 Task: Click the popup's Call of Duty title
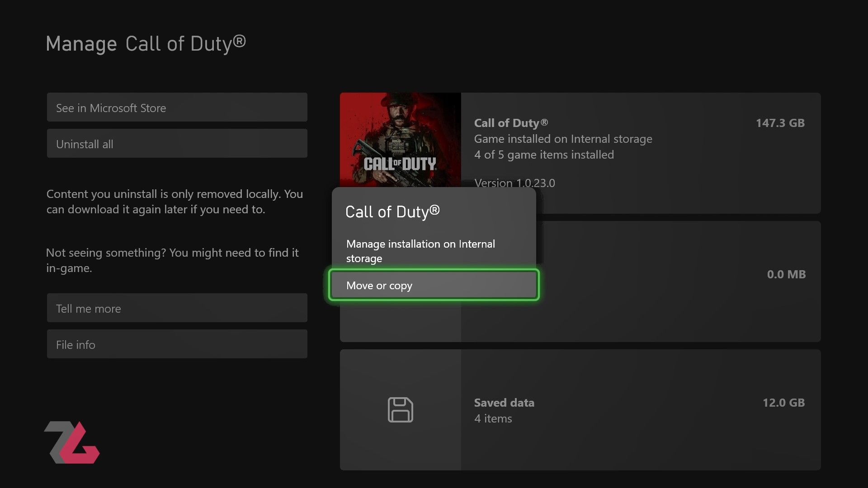click(392, 211)
